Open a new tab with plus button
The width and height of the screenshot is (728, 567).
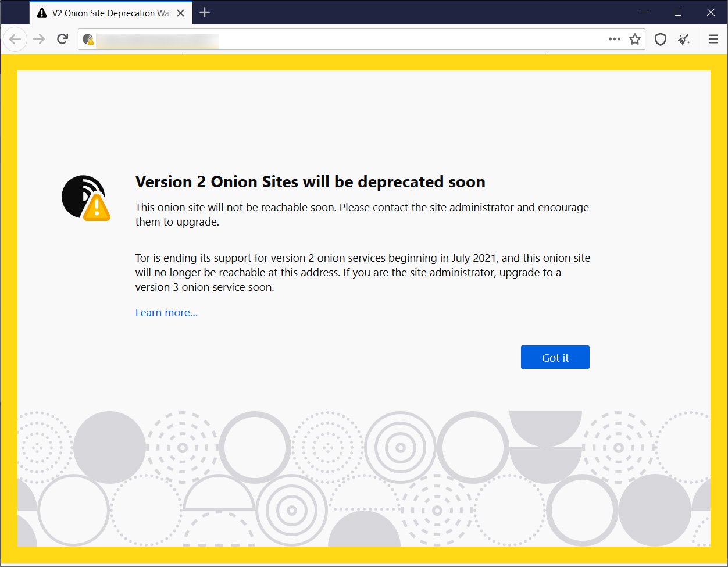point(205,12)
